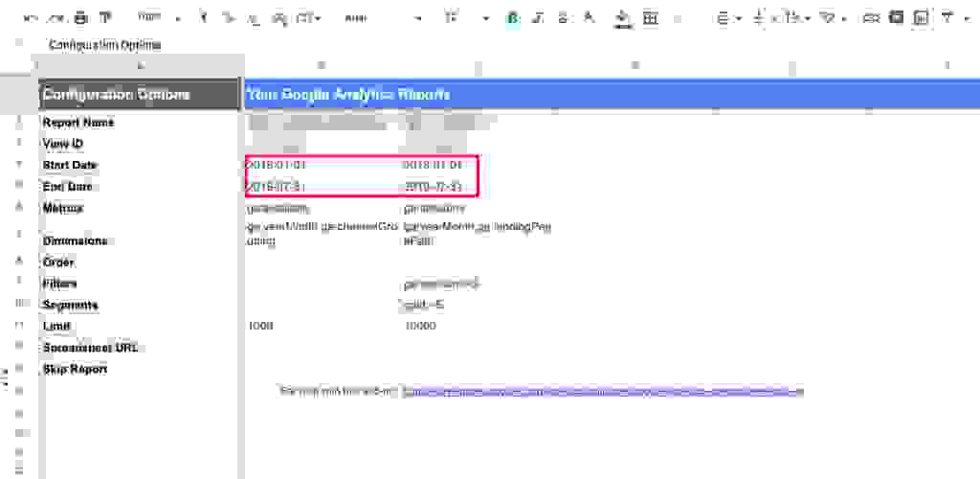Select the column A header
This screenshot has width=980, height=479.
139,65
